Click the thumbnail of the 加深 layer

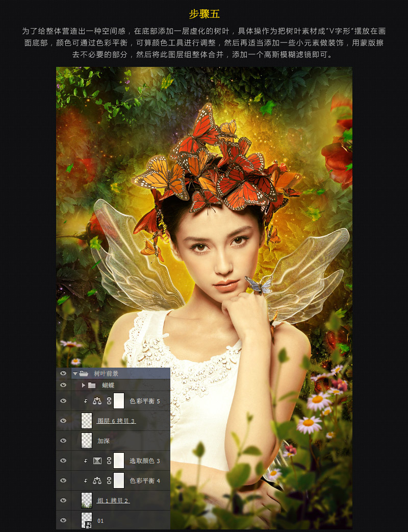(87, 441)
